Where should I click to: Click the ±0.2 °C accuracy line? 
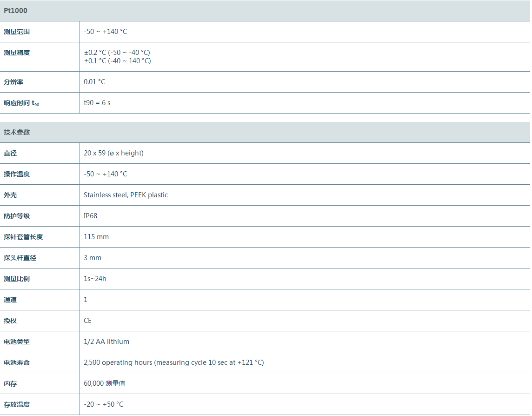click(x=117, y=53)
